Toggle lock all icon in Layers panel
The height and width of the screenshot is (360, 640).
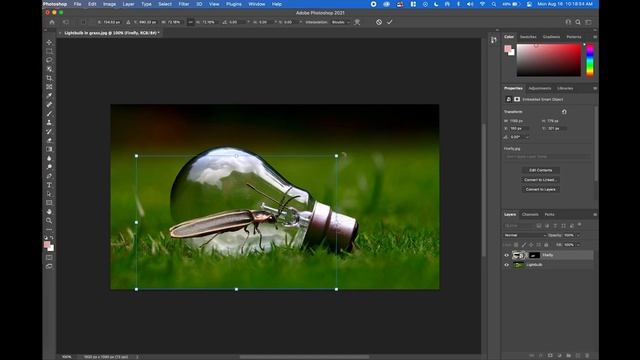(546, 245)
